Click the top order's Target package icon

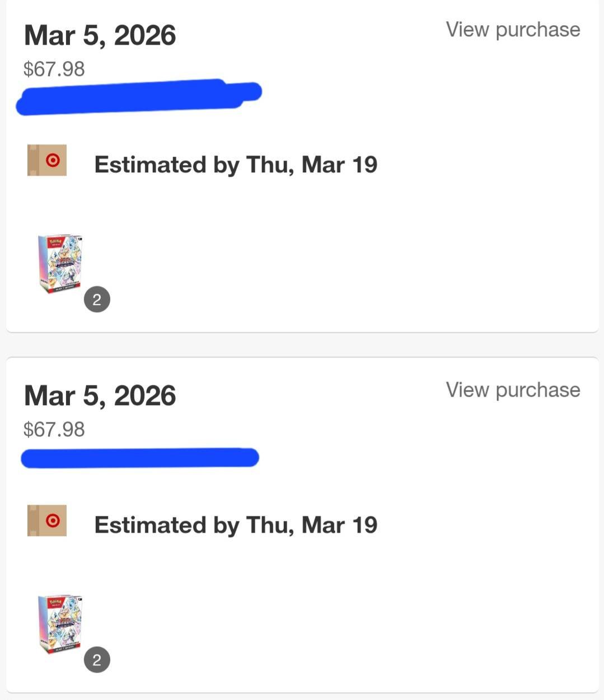coord(47,160)
